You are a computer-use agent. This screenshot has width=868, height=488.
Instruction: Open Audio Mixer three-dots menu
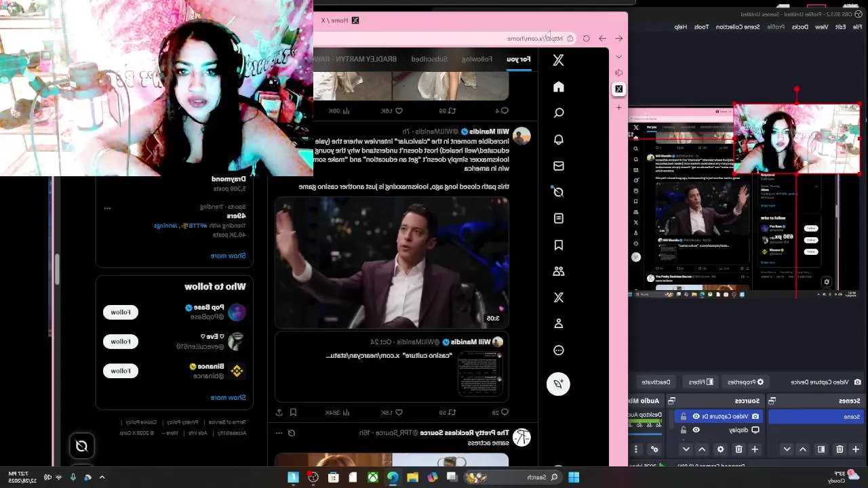pos(636,449)
